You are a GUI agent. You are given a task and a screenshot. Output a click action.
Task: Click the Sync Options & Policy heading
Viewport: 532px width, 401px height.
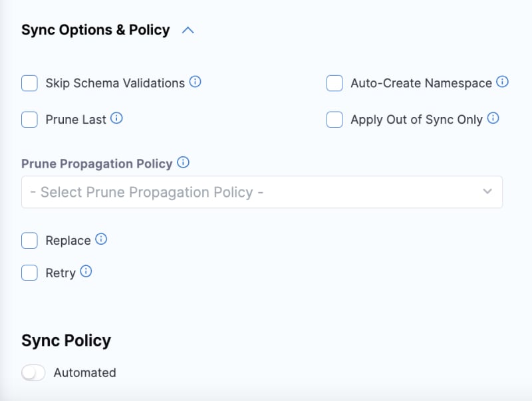(x=96, y=31)
